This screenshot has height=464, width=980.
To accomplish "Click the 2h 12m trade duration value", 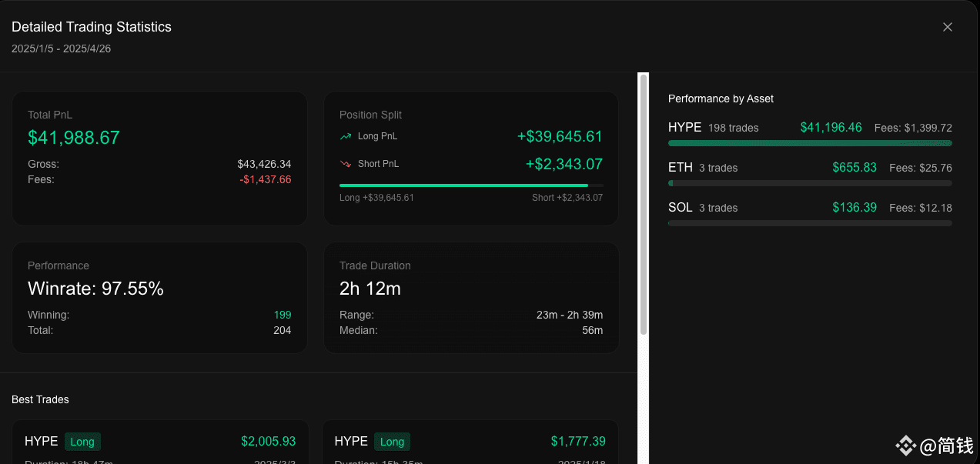I will (370, 289).
